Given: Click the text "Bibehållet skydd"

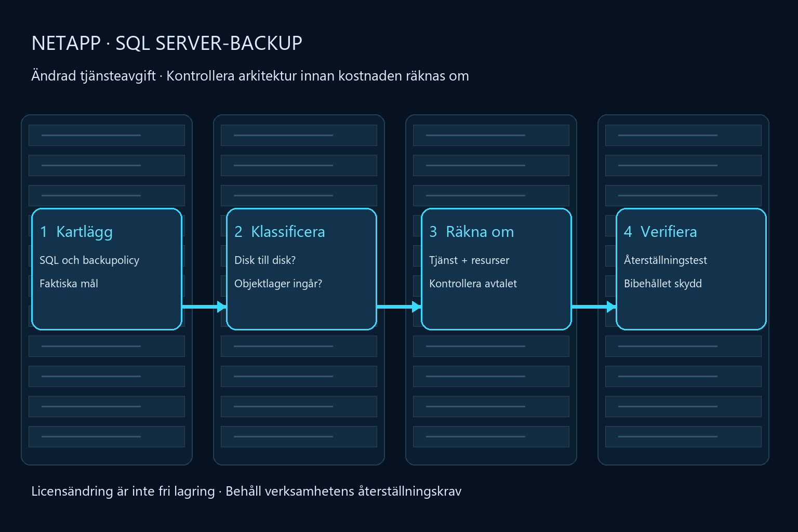Looking at the screenshot, I should coord(663,284).
